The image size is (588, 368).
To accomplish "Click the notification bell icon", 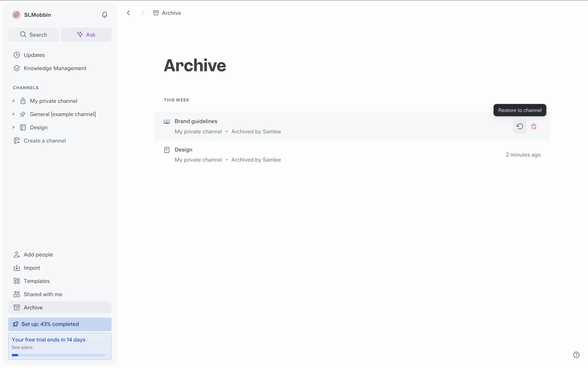I will coord(104,15).
